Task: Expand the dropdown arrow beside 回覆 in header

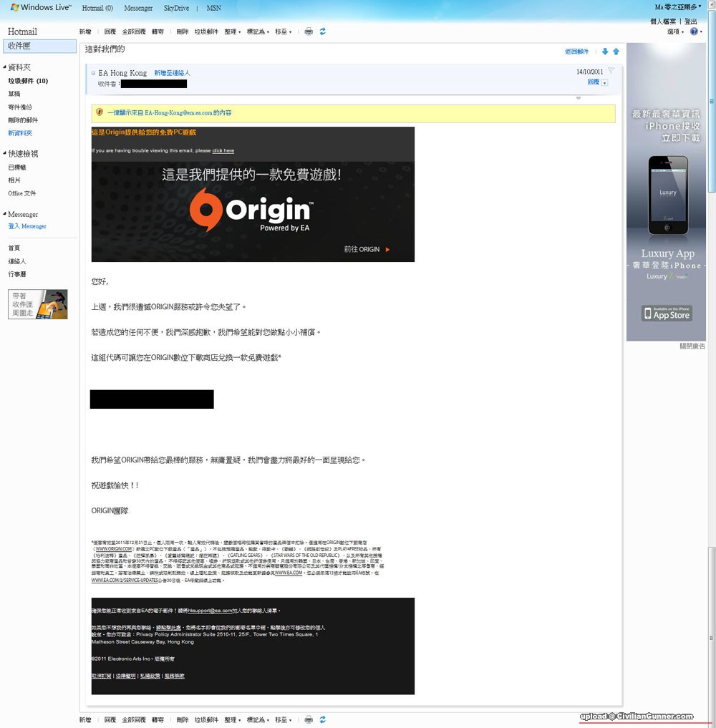Action: pos(605,83)
